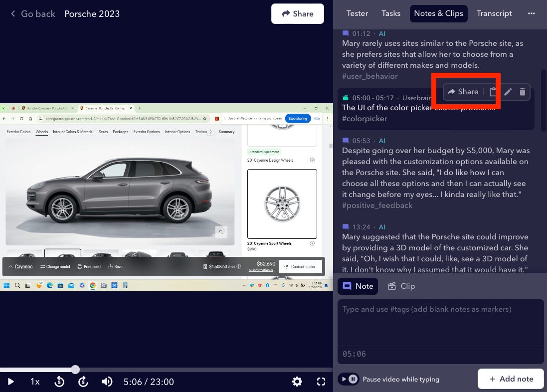The height and width of the screenshot is (392, 547).
Task: Click the main Share button at top
Action: click(298, 13)
